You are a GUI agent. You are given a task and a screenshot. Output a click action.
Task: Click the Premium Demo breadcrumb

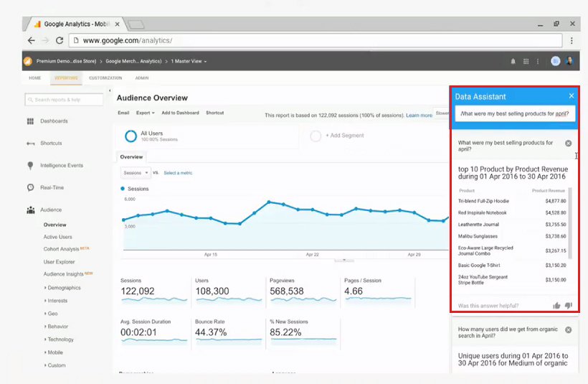(66, 61)
